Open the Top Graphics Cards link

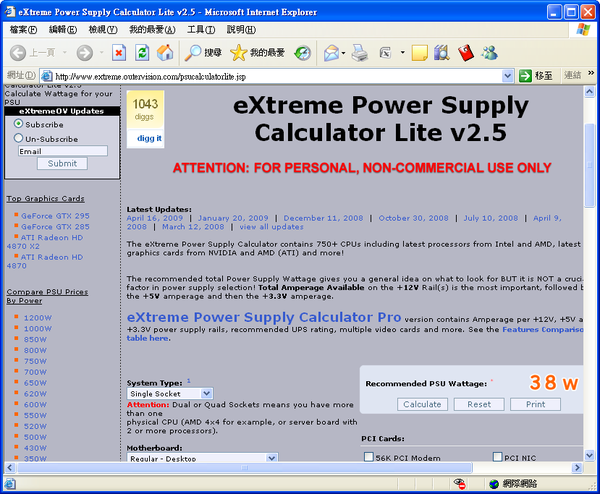tap(45, 199)
